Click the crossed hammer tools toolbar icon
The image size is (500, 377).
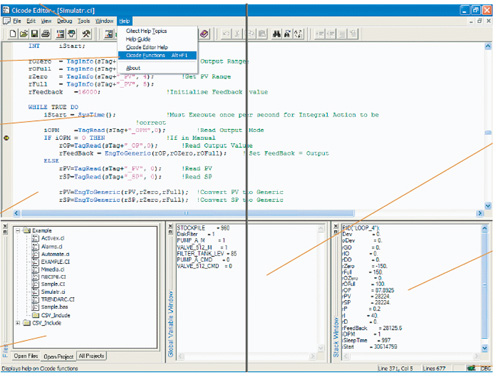pos(86,34)
